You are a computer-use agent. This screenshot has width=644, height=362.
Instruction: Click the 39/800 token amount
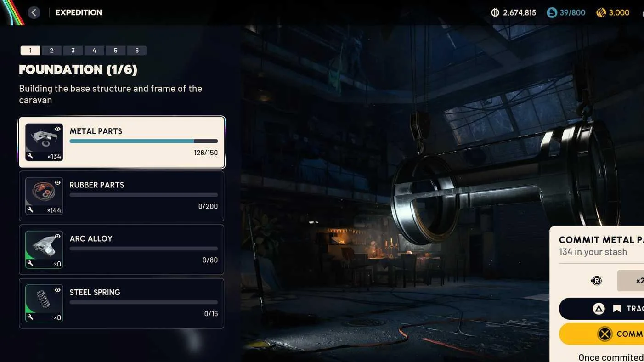pyautogui.click(x=572, y=13)
